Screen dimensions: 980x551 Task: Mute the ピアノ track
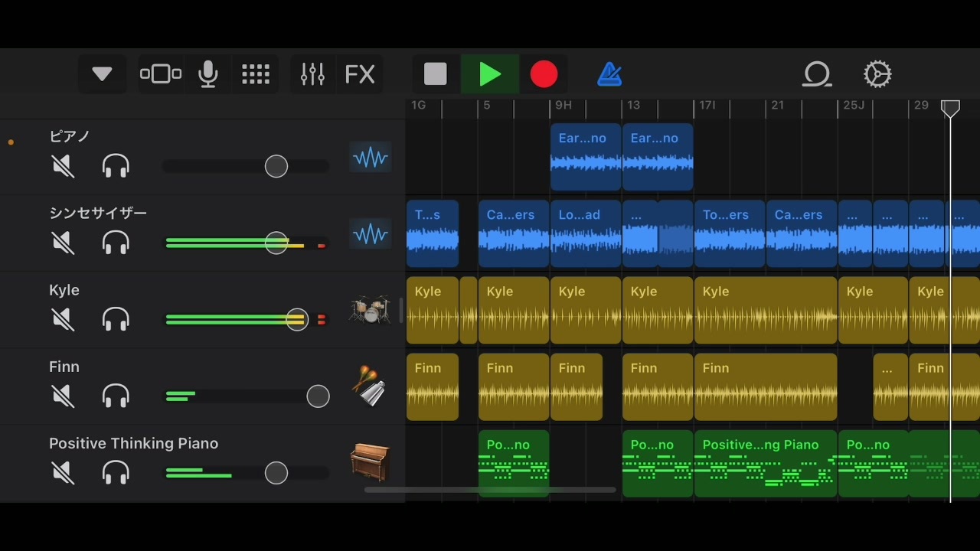(x=63, y=166)
